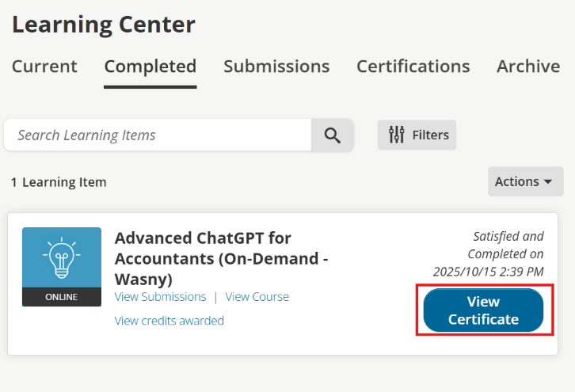575x392 pixels.
Task: Open the View credits awarded link
Action: click(169, 321)
